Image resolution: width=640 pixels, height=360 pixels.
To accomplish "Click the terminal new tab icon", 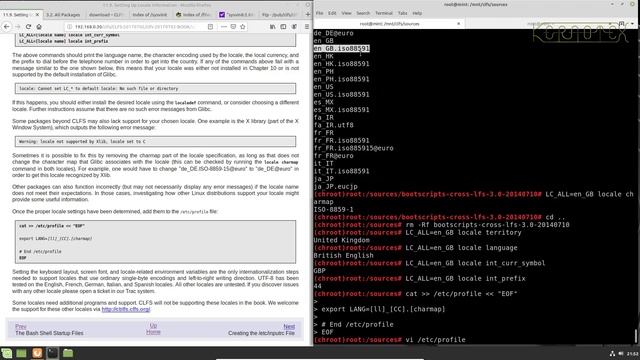I will pyautogui.click(x=622, y=24).
